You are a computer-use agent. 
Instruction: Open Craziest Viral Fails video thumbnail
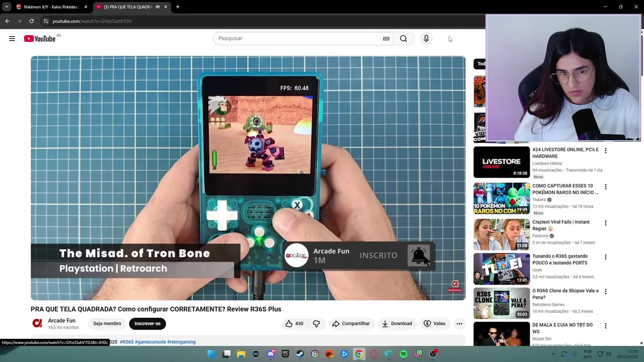(502, 234)
